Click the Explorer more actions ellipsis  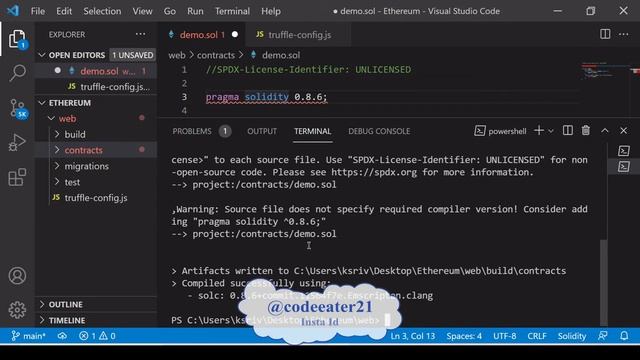[x=140, y=34]
